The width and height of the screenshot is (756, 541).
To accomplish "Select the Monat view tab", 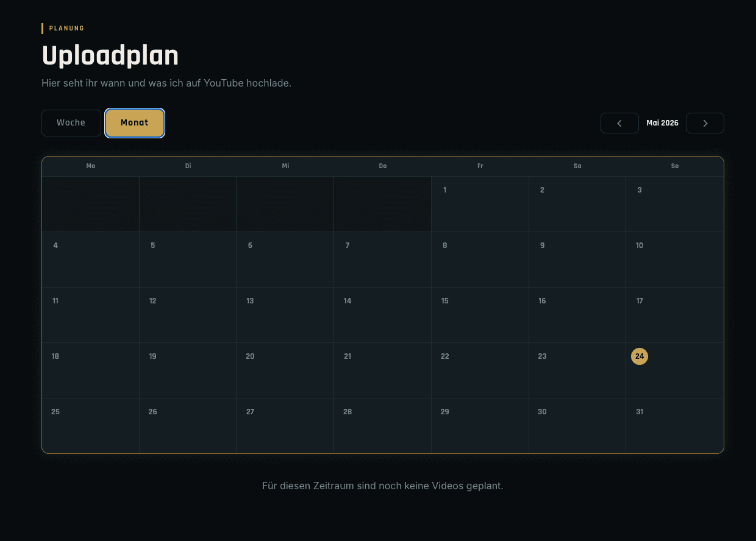I will [135, 123].
